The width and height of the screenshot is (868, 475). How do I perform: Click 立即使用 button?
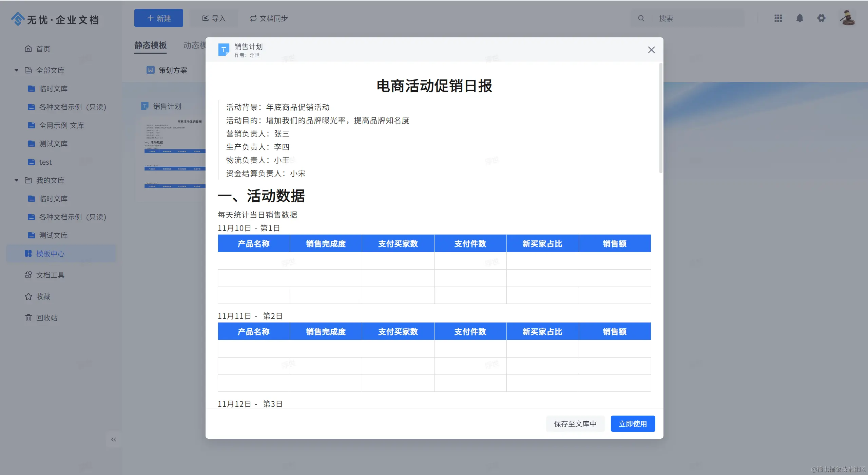633,424
